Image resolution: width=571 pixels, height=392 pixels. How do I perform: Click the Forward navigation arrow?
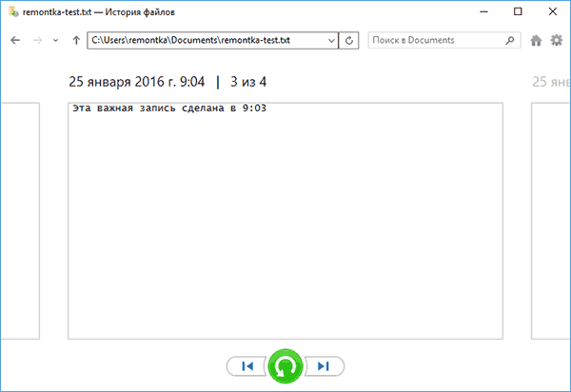[37, 41]
